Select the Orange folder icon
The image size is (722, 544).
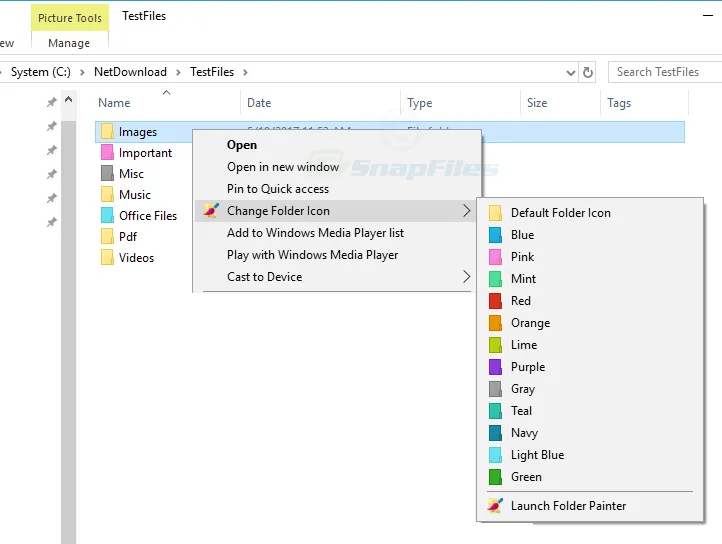[x=495, y=323]
